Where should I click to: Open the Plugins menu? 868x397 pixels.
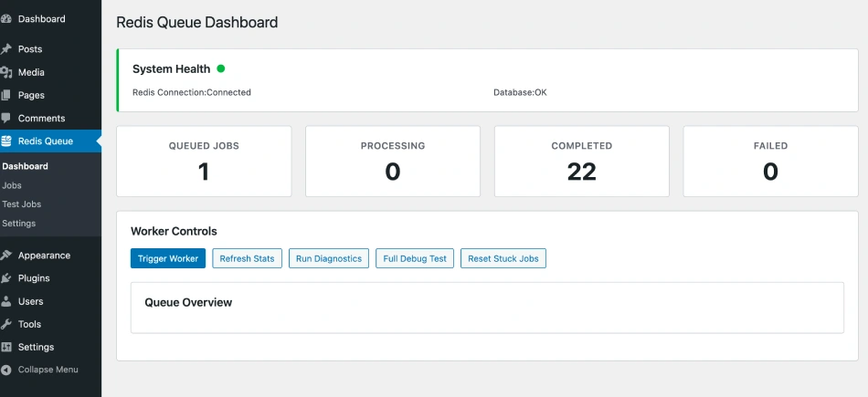(50, 278)
